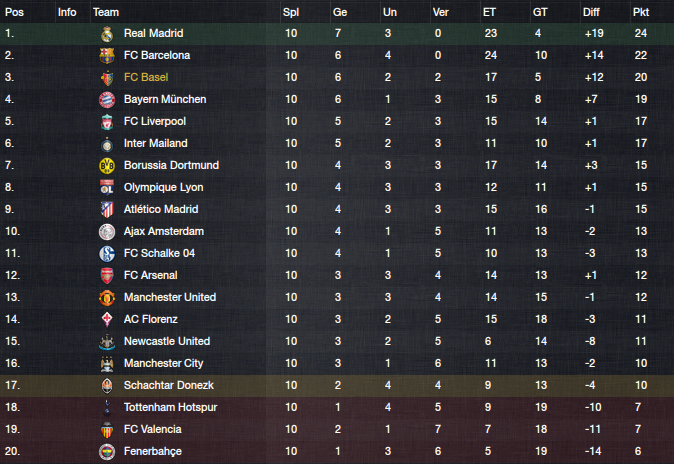Sort table by Pkt column header
Viewport: 674px width, 464px height.
[640, 12]
